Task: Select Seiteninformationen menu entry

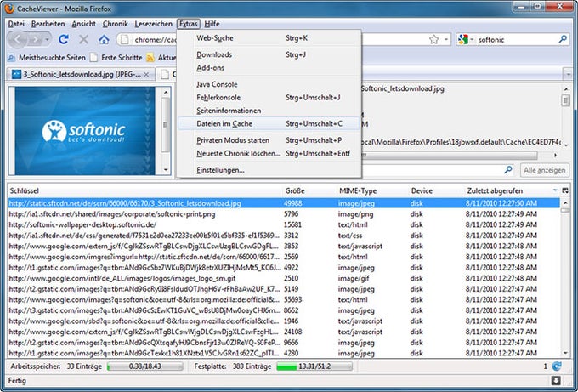Action: click(x=269, y=111)
